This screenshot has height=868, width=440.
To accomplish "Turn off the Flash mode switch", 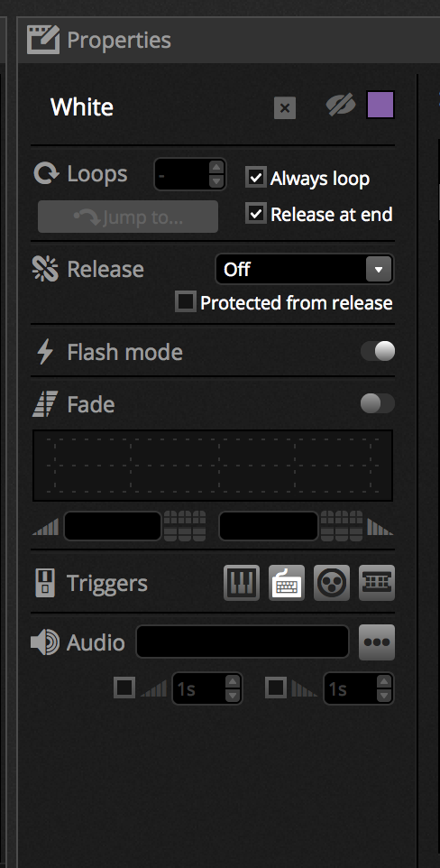I will point(378,351).
